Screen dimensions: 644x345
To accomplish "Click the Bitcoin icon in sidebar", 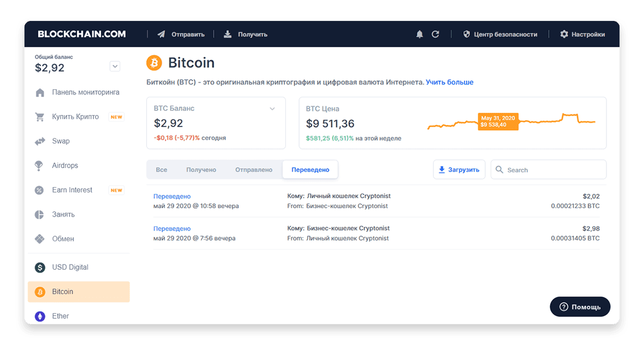I will click(40, 292).
